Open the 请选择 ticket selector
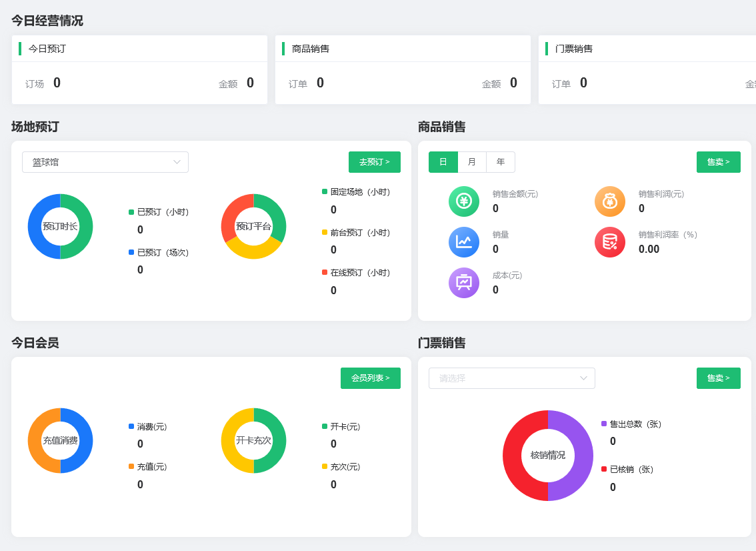 pyautogui.click(x=511, y=378)
